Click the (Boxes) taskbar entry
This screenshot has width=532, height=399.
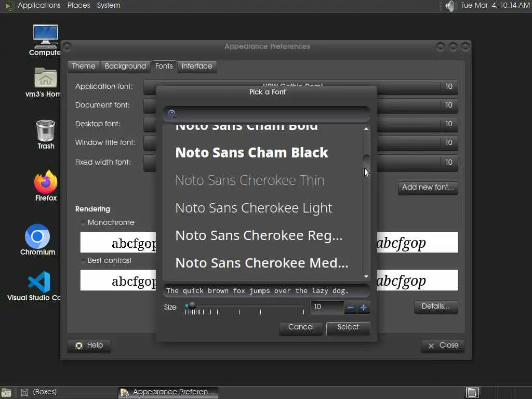39,392
